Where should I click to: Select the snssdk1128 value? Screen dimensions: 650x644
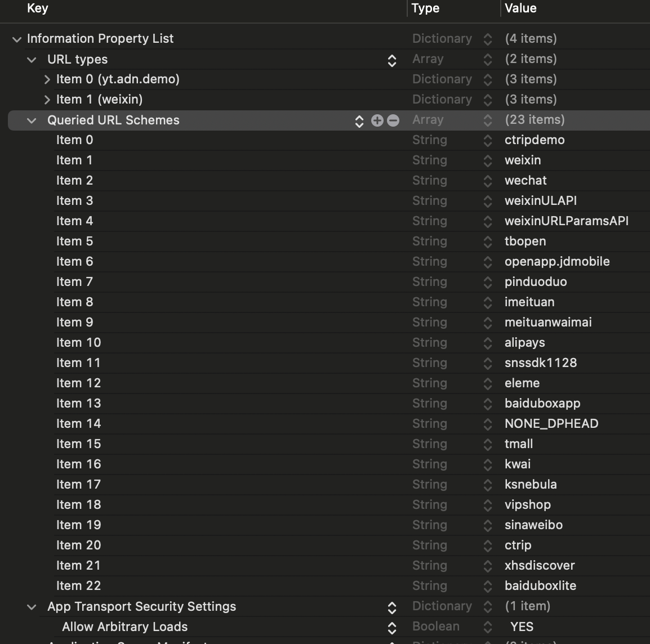tap(541, 363)
